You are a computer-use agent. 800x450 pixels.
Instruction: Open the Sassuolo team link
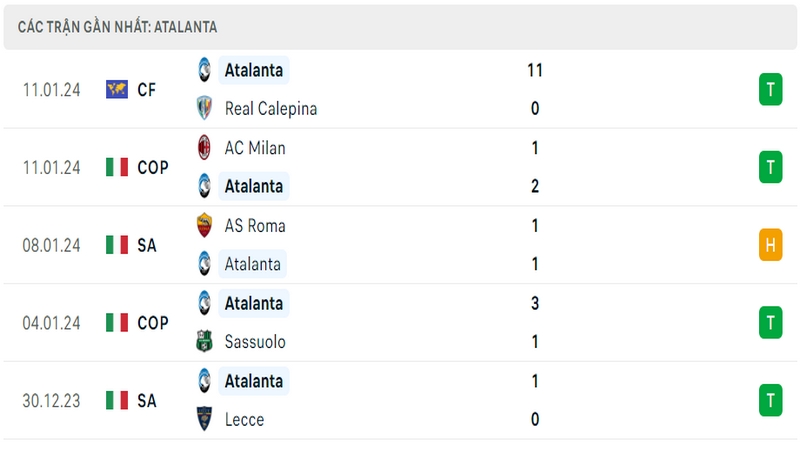(255, 342)
